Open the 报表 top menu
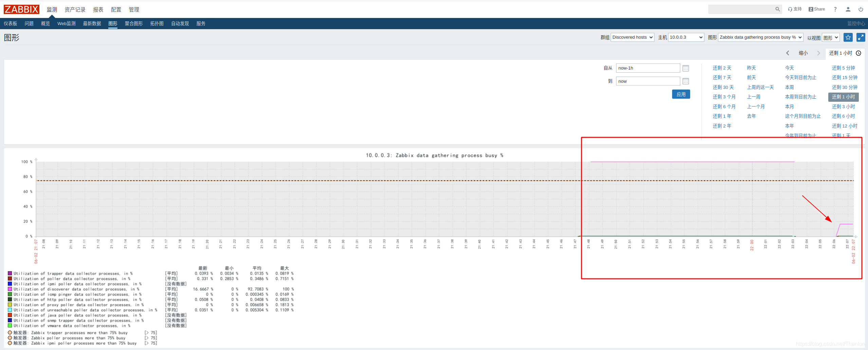Screen dimensions: 868x350 pos(98,9)
